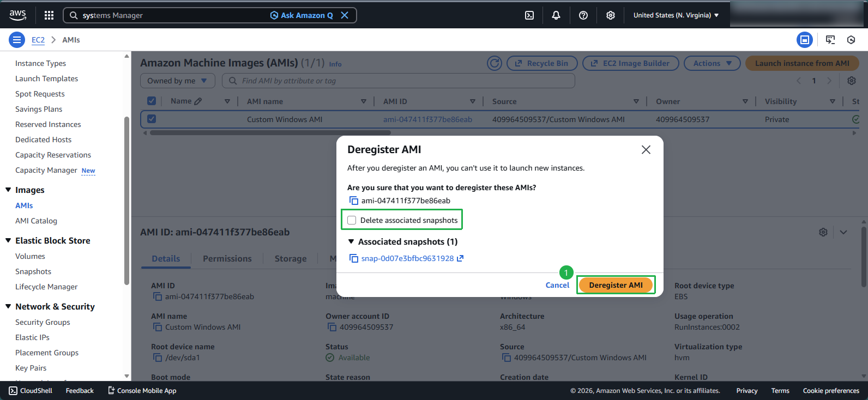Refresh the AMI list
This screenshot has height=400, width=868.
tap(495, 63)
